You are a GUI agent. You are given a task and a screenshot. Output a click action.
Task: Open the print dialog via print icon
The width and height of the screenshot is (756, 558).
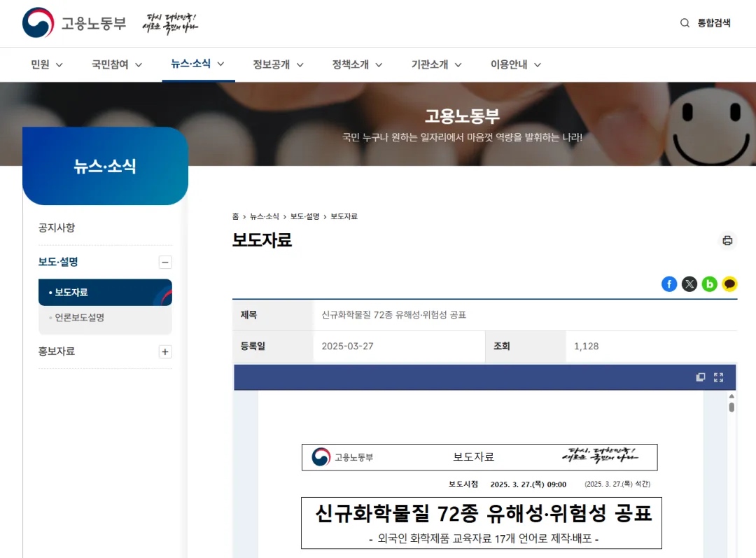pyautogui.click(x=727, y=240)
